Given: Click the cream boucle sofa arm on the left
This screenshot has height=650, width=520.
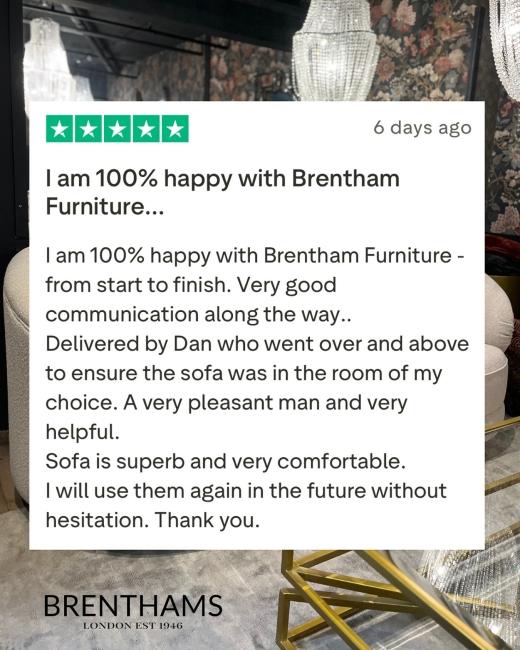Looking at the screenshot, I should (16, 373).
